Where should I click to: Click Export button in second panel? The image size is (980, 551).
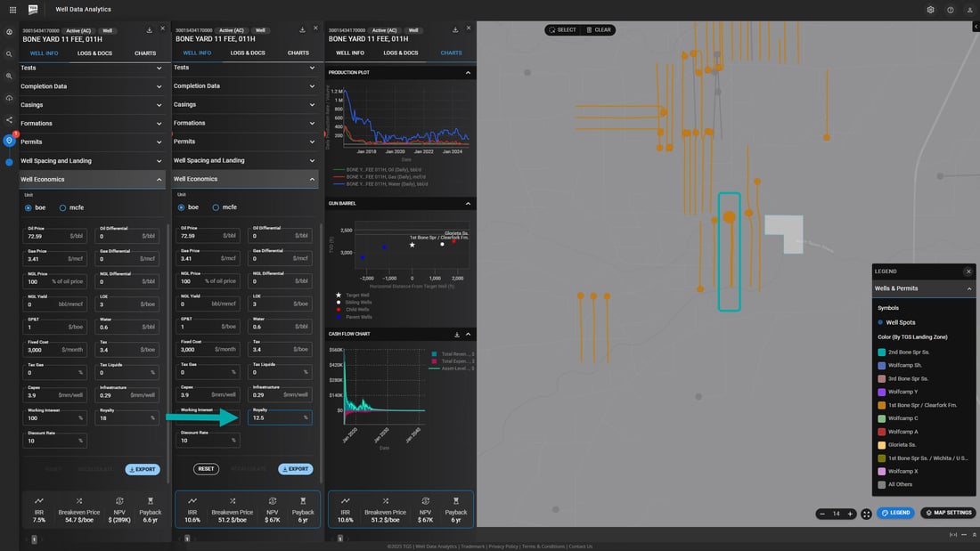click(296, 468)
